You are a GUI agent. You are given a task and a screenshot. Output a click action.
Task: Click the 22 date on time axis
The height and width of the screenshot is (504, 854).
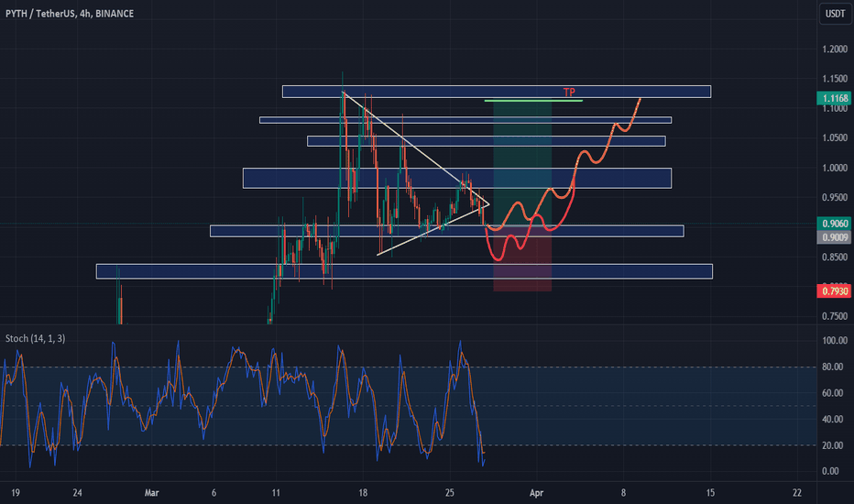tap(797, 493)
